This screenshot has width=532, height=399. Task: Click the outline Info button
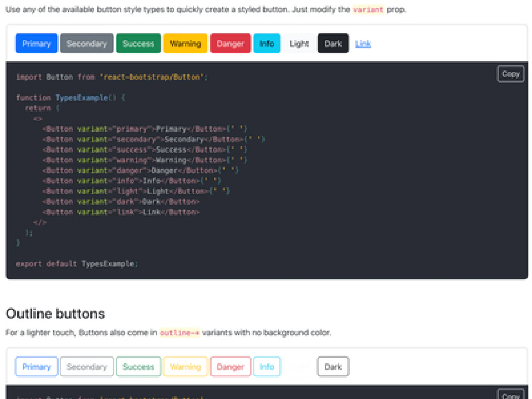click(267, 367)
